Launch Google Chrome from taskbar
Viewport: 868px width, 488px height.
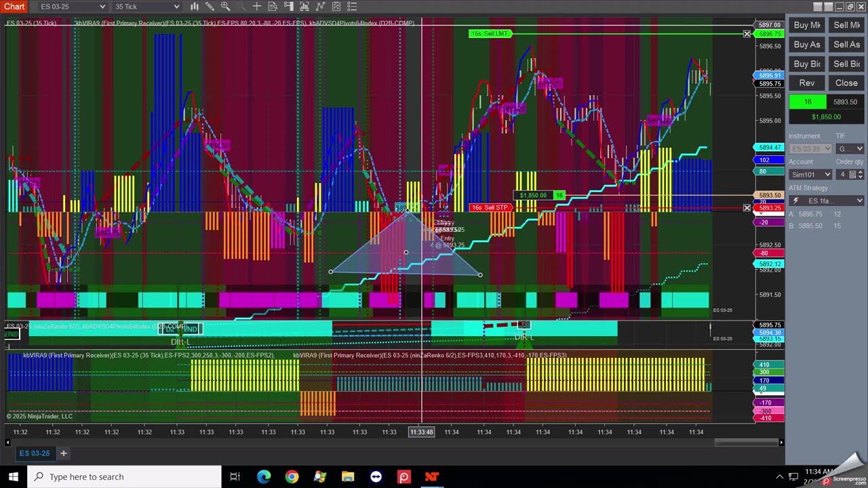tap(292, 476)
